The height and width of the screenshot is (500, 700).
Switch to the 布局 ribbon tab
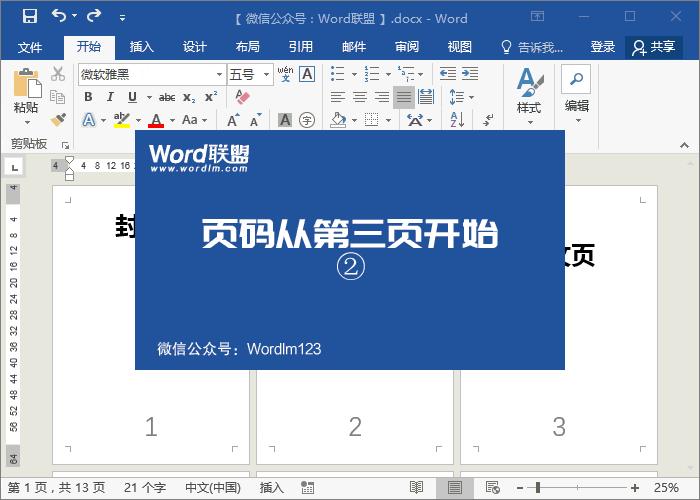[x=248, y=46]
